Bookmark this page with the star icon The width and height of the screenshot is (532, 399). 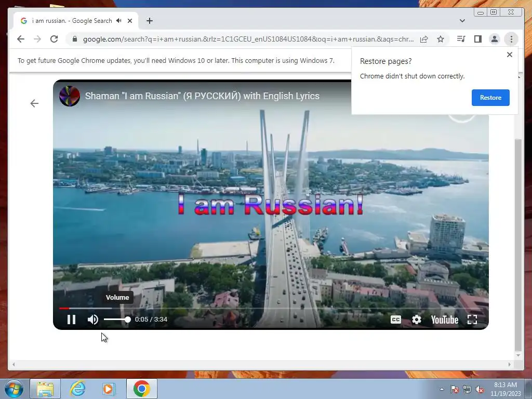tap(441, 39)
